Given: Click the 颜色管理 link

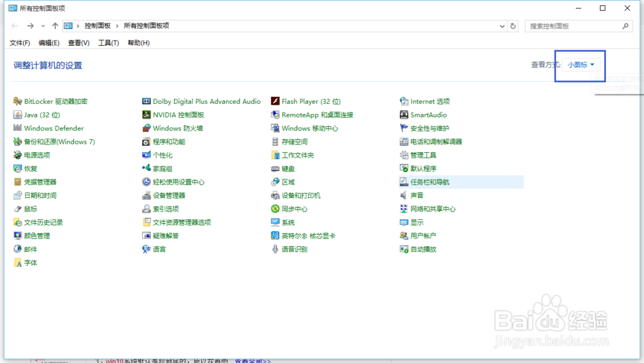Looking at the screenshot, I should tap(37, 236).
